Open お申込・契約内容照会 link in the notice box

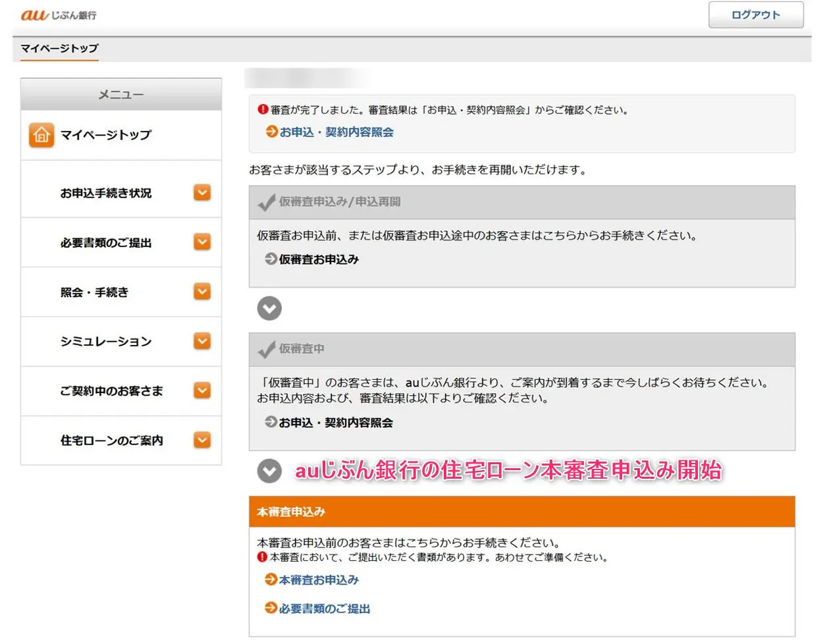tap(336, 132)
